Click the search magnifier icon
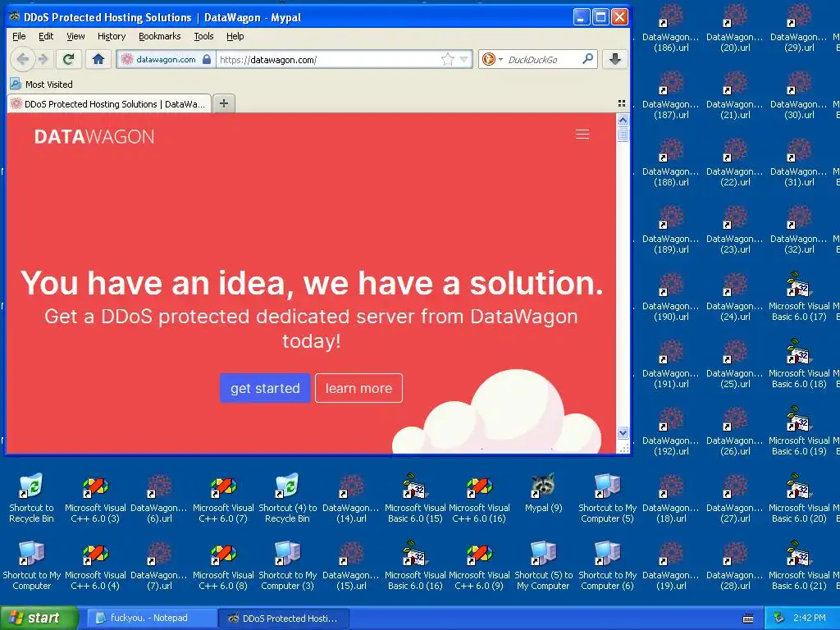 (x=587, y=59)
